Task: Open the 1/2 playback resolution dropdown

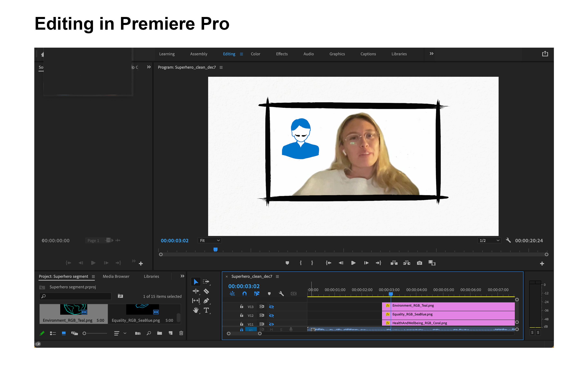Action: 489,240
